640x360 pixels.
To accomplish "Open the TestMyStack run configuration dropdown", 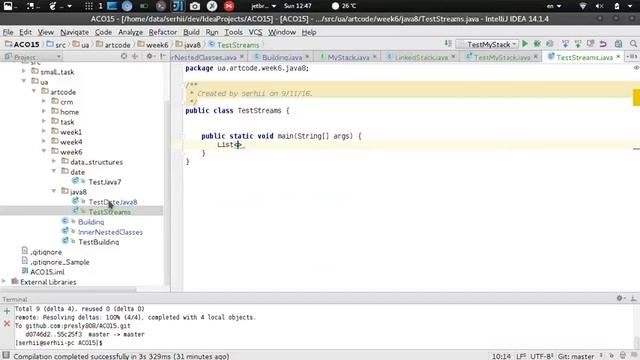I will 487,44.
